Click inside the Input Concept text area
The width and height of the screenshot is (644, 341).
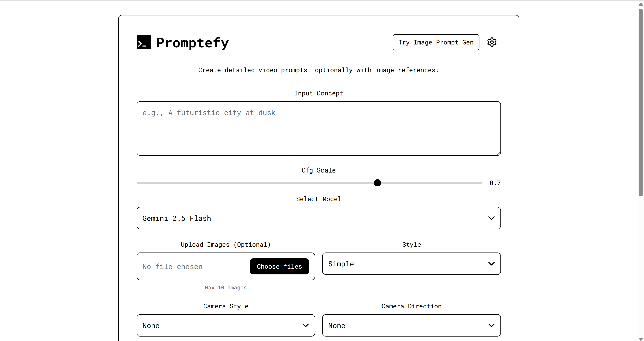click(318, 128)
